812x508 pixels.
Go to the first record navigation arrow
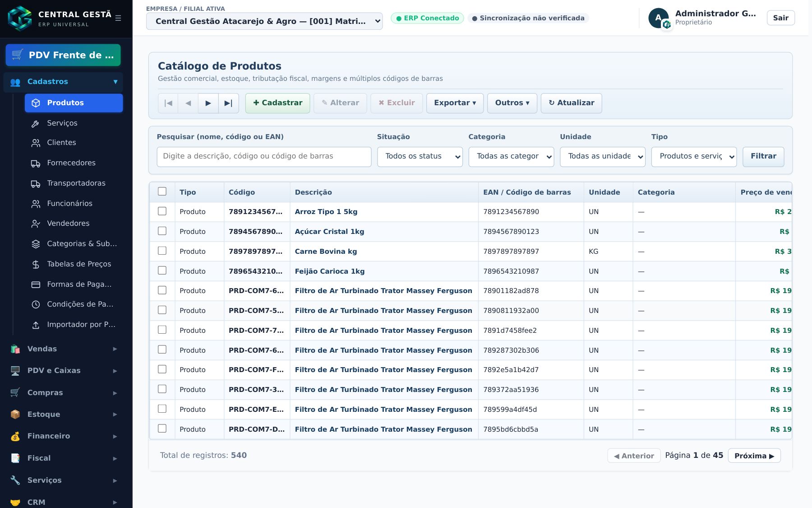tap(168, 103)
